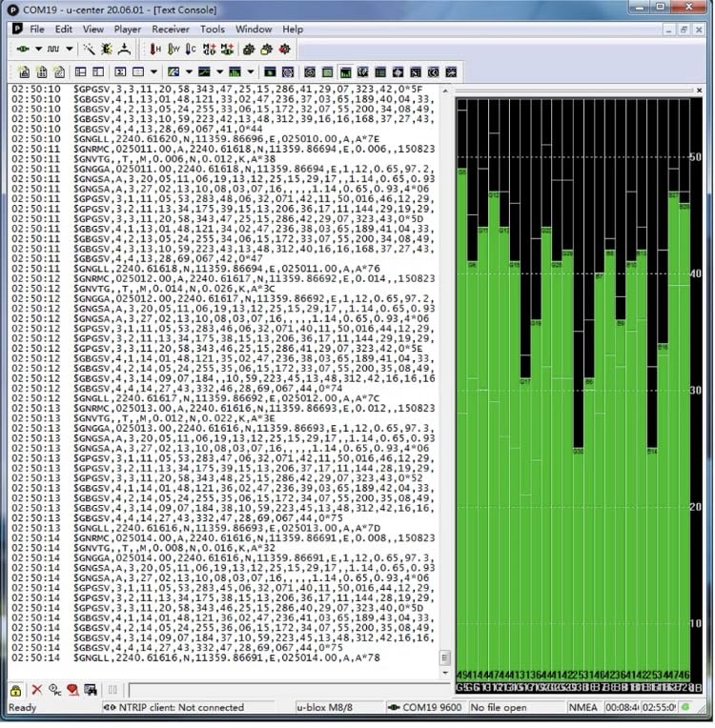Expand the connection port dropdown arrow
Screen dimensions: 715x728
pyautogui.click(x=39, y=49)
